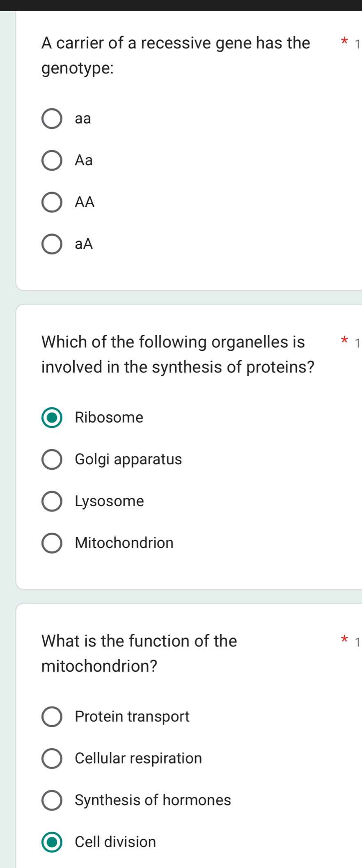Viewport: 362px width, 868px height.
Task: Choose "Lysosome" as your answer
Action: click(x=51, y=501)
